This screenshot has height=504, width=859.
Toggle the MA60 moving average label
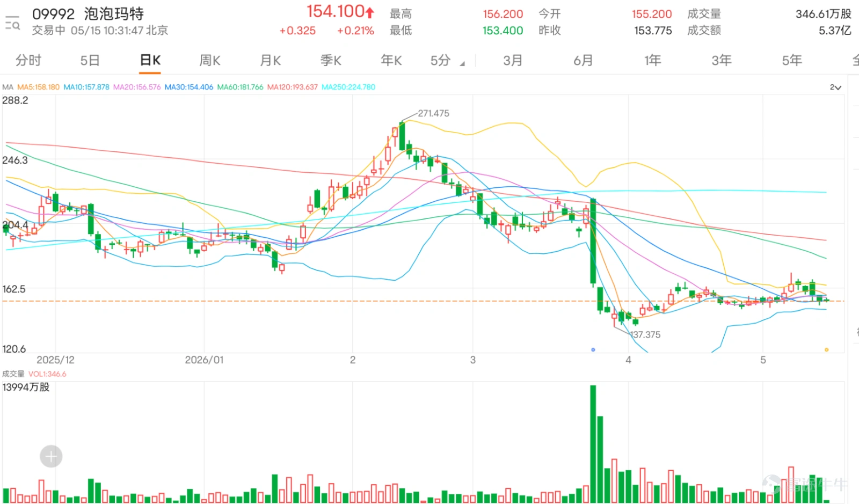click(240, 87)
